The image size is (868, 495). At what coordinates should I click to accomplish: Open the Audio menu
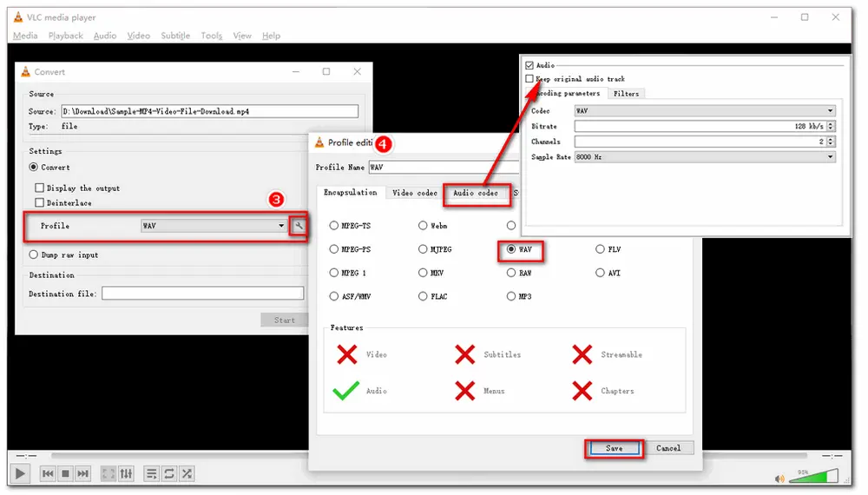(105, 36)
